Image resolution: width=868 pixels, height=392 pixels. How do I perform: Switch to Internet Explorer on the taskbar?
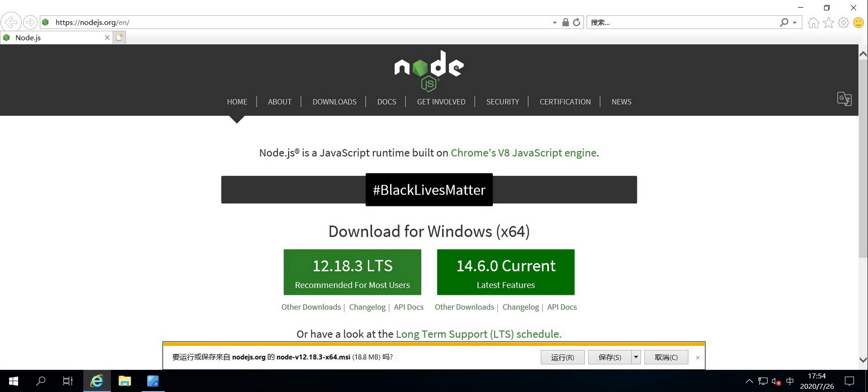97,381
